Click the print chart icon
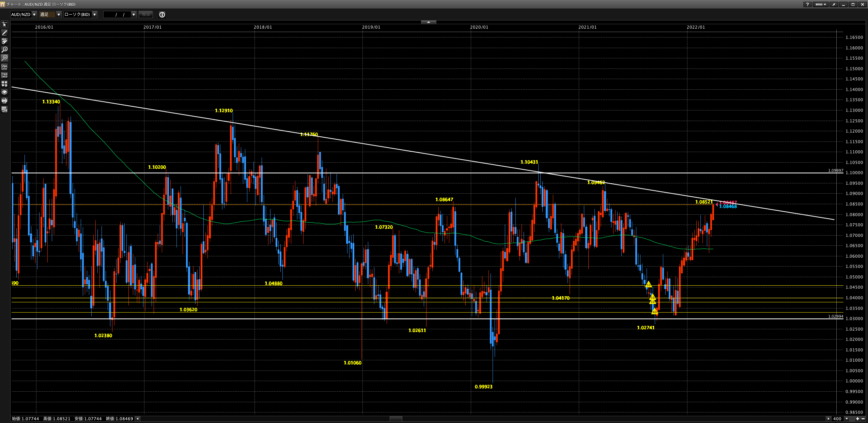 coord(4,101)
